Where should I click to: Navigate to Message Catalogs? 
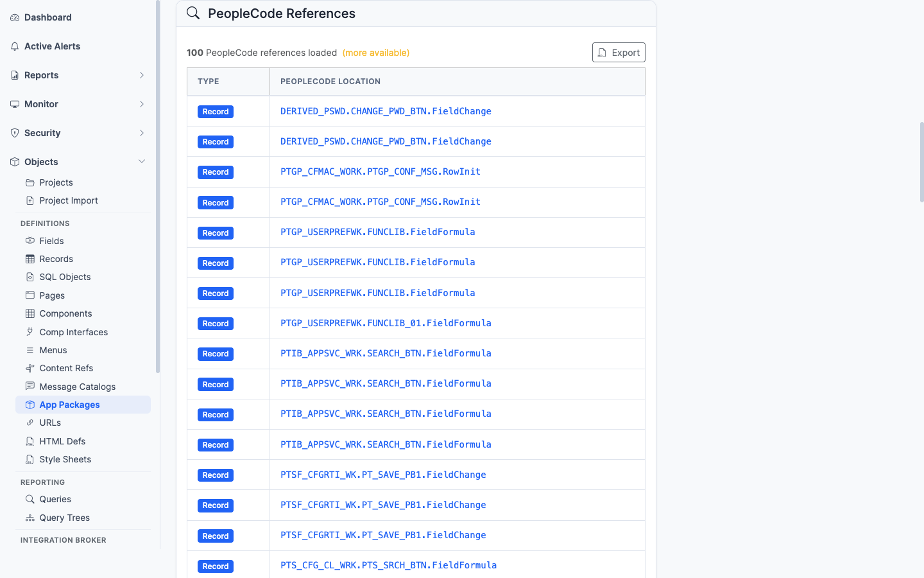point(78,387)
